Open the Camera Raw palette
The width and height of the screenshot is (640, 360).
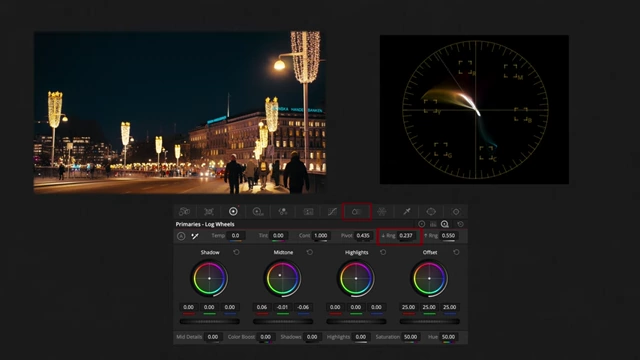coord(184,211)
